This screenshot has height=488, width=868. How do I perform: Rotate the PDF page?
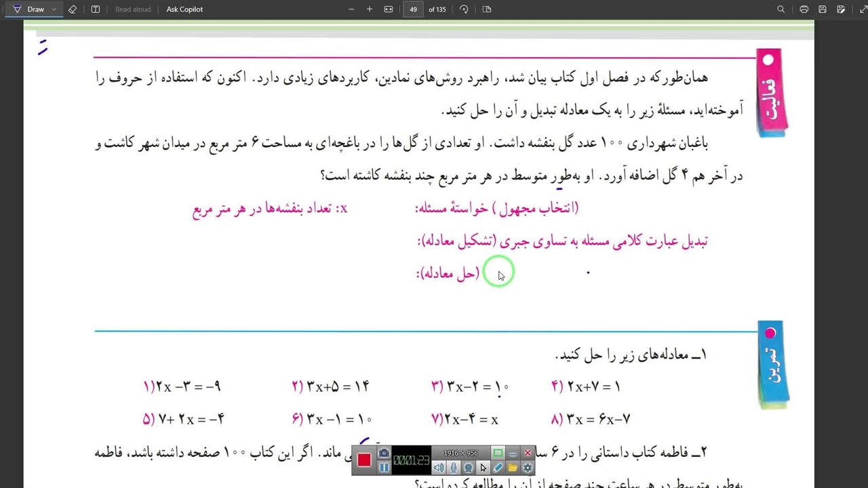(x=464, y=9)
